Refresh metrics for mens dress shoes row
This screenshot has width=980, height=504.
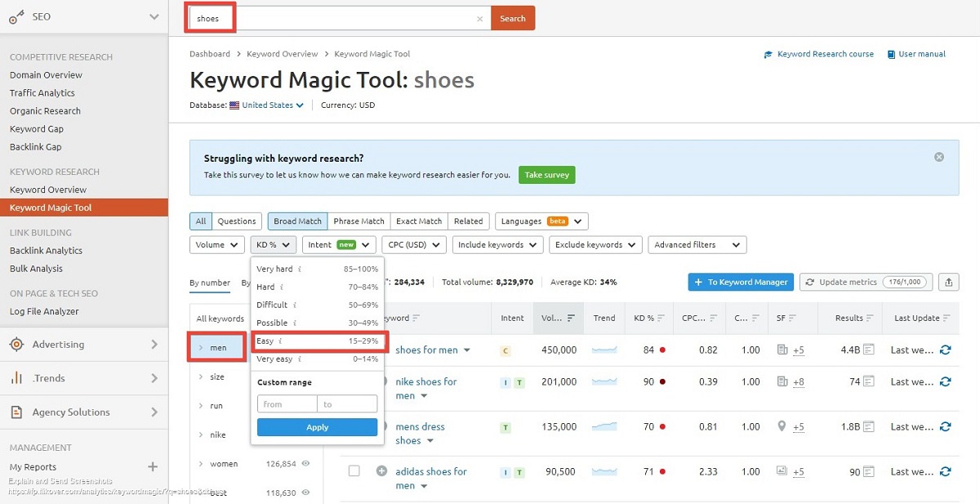coord(946,426)
